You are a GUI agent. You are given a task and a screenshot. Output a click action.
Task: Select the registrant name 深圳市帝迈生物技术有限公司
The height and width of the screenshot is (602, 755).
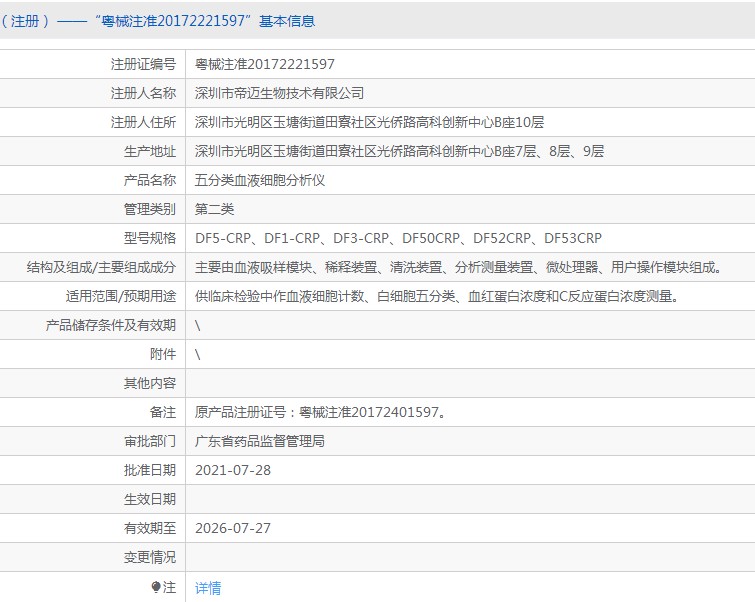279,93
